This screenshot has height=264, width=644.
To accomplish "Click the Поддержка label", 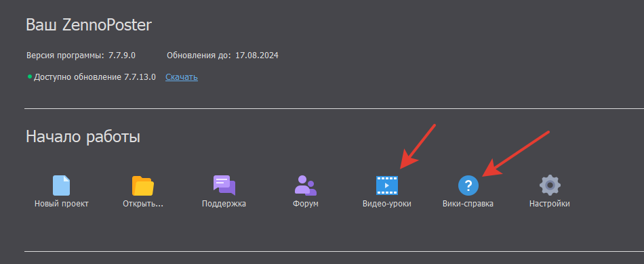I will 224,204.
